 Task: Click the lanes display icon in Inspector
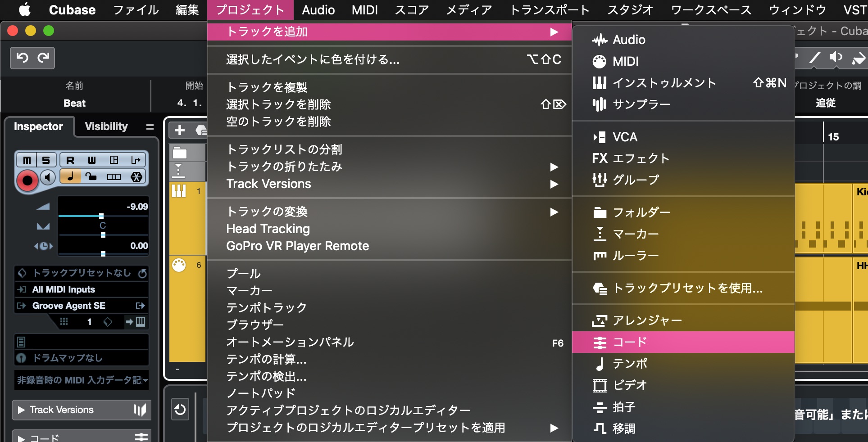pyautogui.click(x=114, y=176)
